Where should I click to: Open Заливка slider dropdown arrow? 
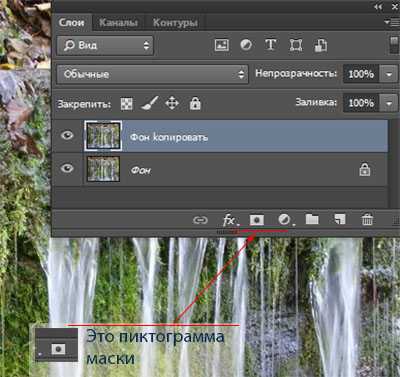click(x=389, y=103)
